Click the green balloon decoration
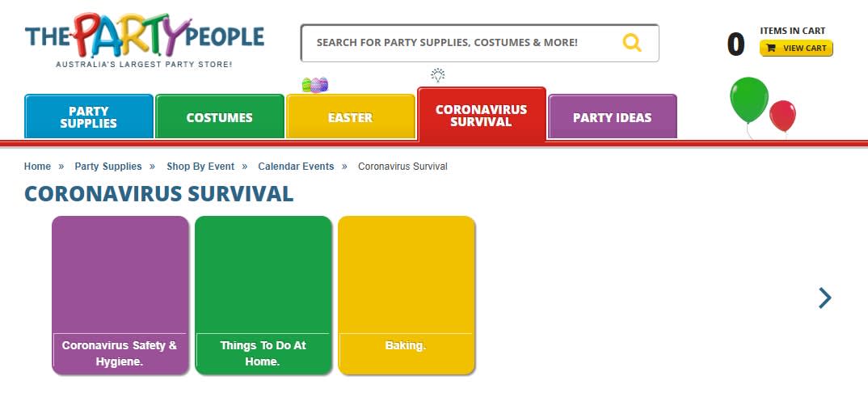Image resolution: width=868 pixels, height=418 pixels. 748,100
